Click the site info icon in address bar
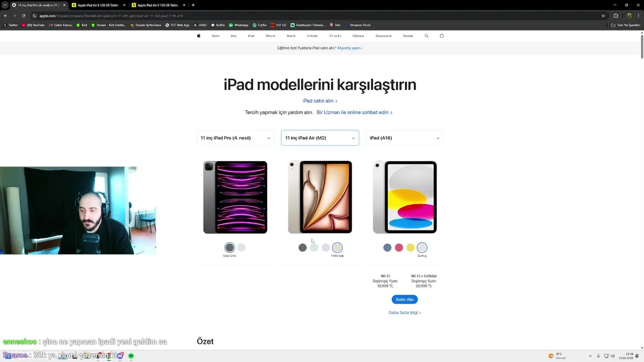Viewport: 644px width, 362px height. click(34, 16)
